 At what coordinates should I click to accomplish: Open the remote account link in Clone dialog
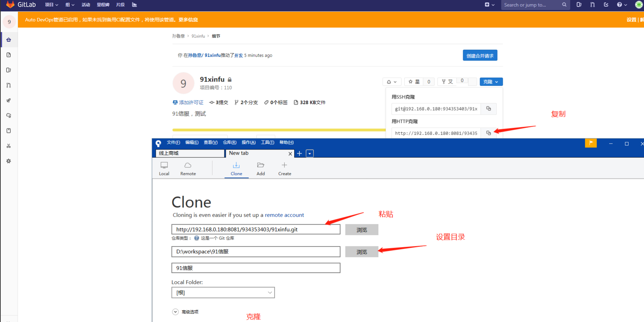pyautogui.click(x=284, y=215)
